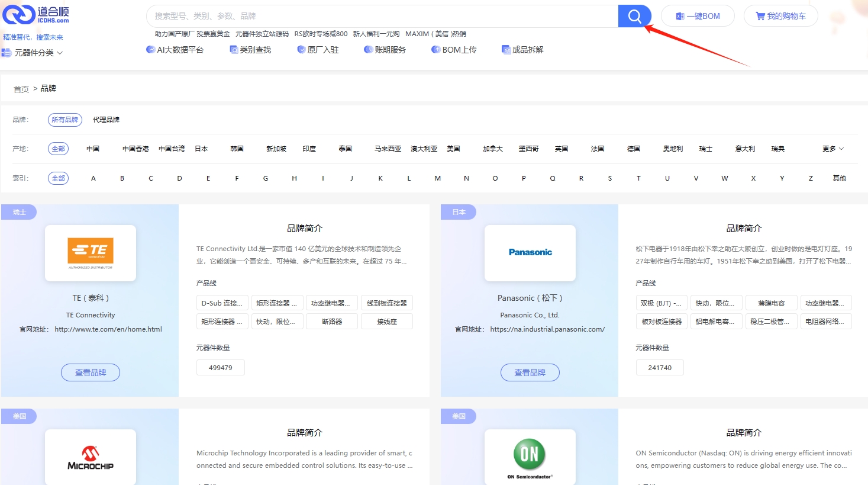Click TE product line D-Sub 连接
The height and width of the screenshot is (485, 868).
coord(222,303)
